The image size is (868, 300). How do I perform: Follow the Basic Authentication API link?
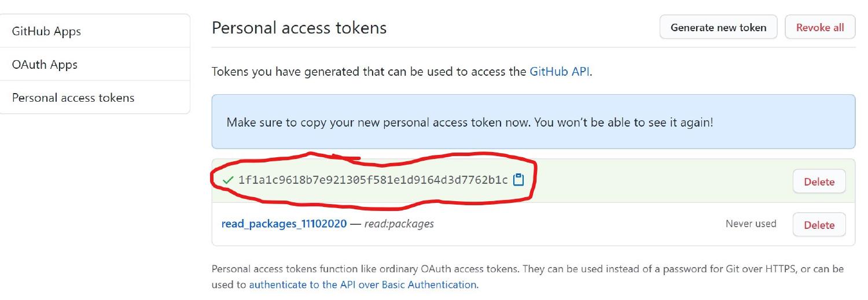pyautogui.click(x=363, y=284)
